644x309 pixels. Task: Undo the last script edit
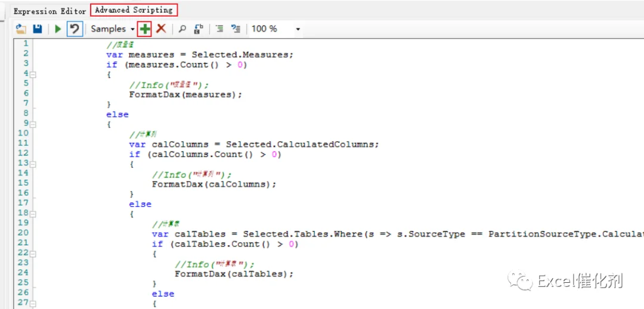[x=75, y=29]
